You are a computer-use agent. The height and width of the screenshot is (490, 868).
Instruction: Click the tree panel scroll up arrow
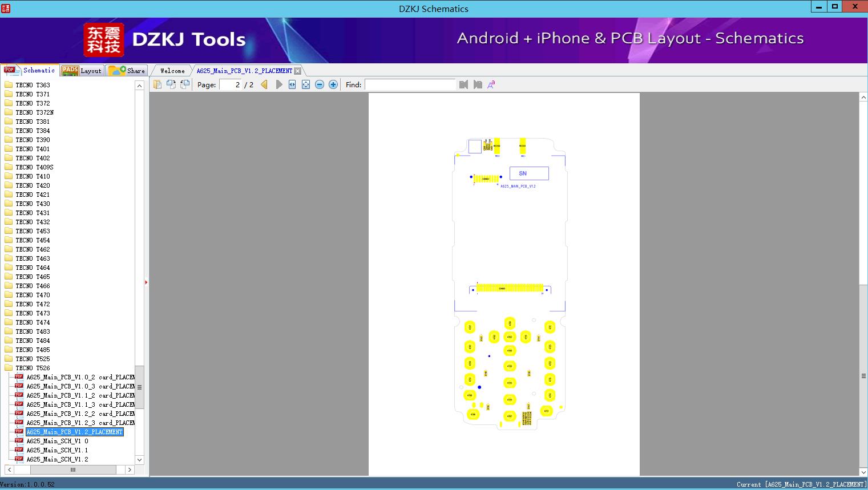[139, 86]
